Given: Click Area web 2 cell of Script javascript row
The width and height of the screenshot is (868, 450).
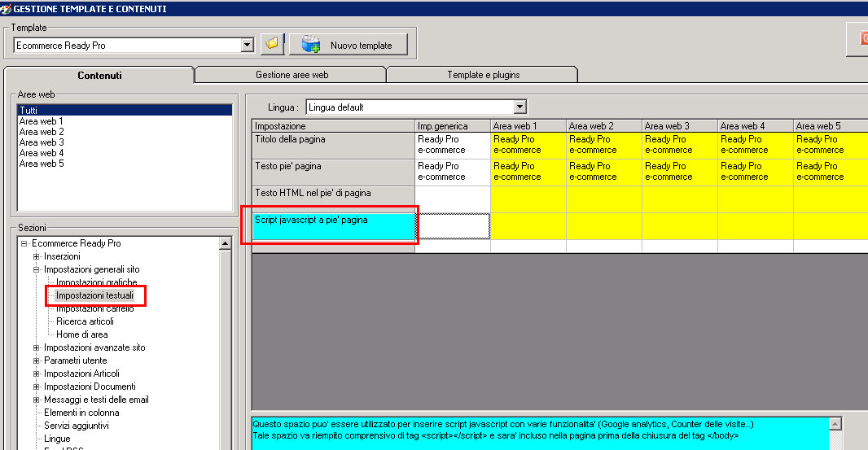Looking at the screenshot, I should (x=604, y=226).
